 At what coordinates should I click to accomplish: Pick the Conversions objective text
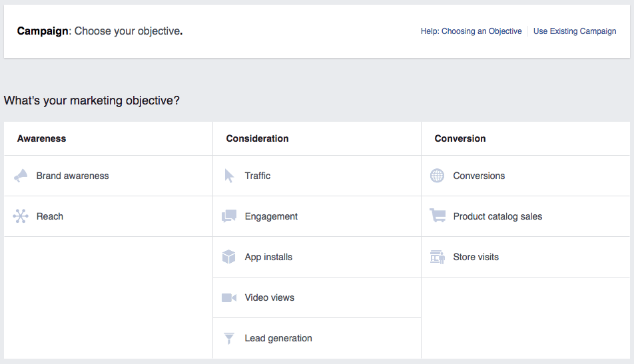click(x=479, y=176)
